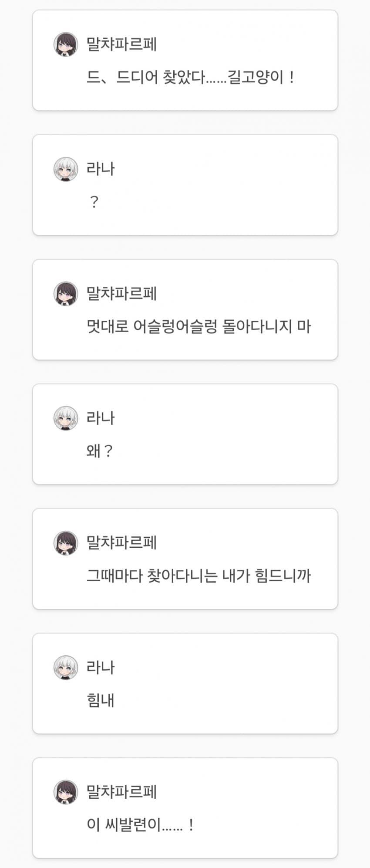Image resolution: width=370 pixels, height=868 pixels.
Task: Click the 라나 name above "왜?"
Action: (101, 418)
